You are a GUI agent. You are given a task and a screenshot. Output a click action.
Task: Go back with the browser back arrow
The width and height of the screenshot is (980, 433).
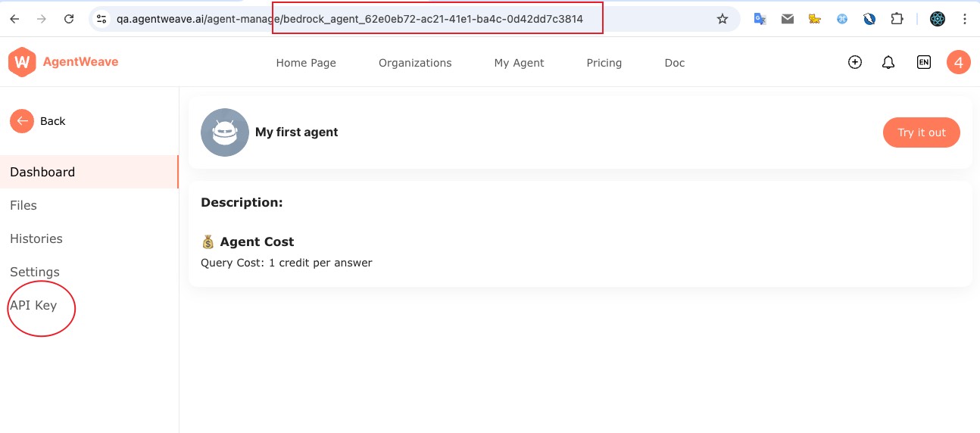14,19
